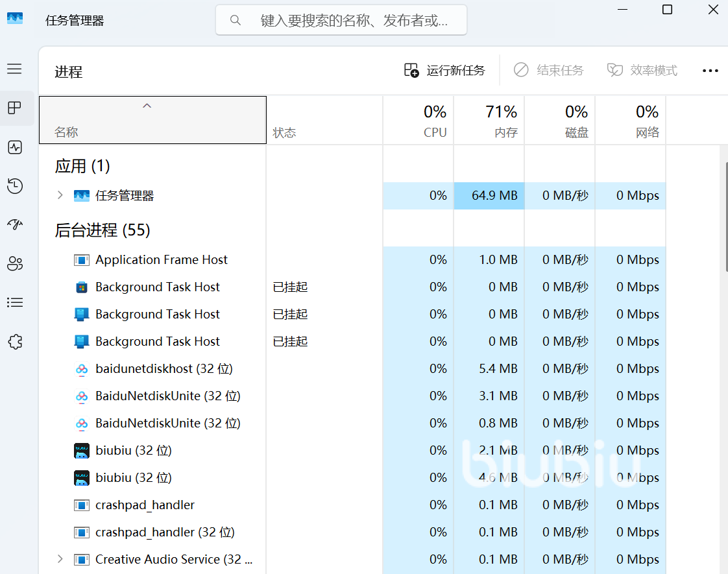The height and width of the screenshot is (574, 728).
Task: Open the hamburger navigation menu
Action: (14, 69)
